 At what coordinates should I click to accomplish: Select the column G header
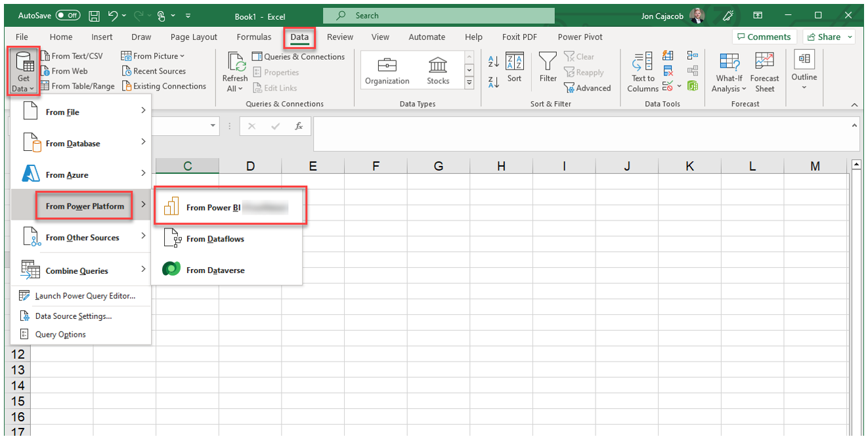(x=438, y=166)
